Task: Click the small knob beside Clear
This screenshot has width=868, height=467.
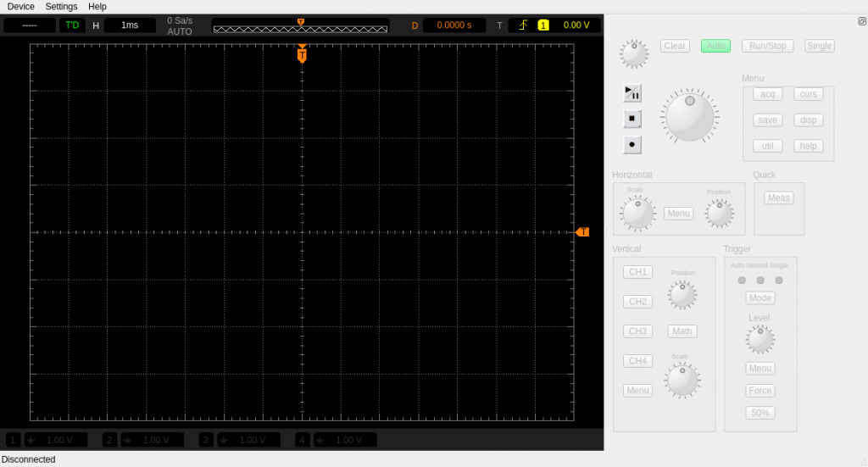Action: (634, 53)
